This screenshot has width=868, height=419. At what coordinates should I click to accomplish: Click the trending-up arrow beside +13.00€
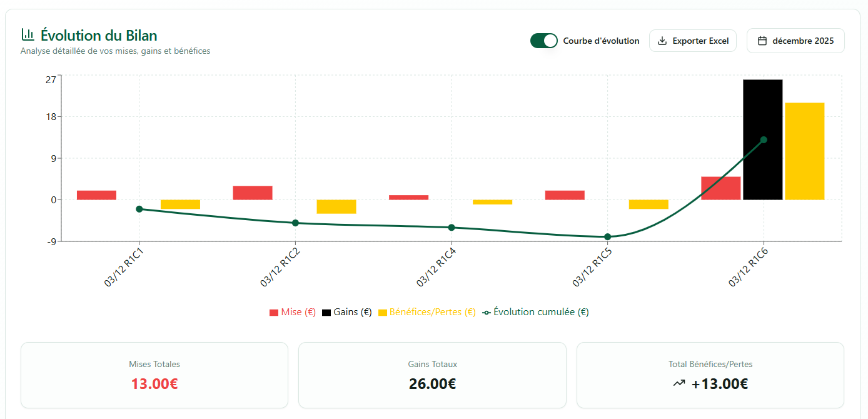679,383
